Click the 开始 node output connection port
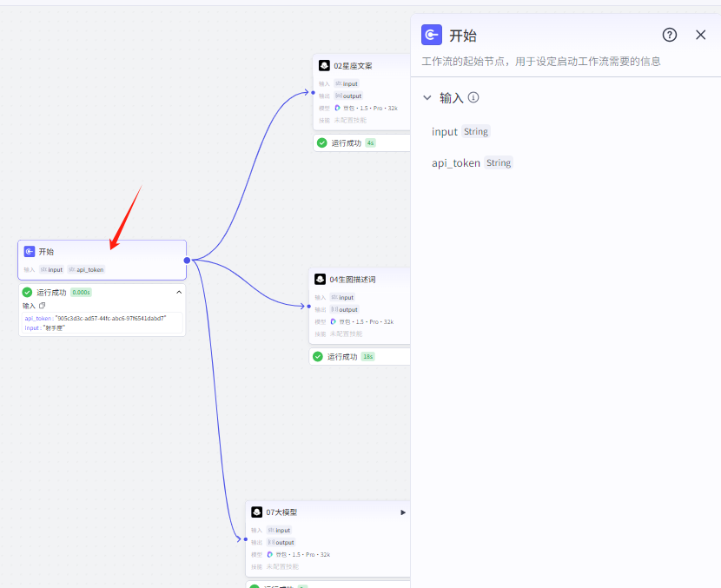Image resolution: width=721 pixels, height=588 pixels. [187, 261]
